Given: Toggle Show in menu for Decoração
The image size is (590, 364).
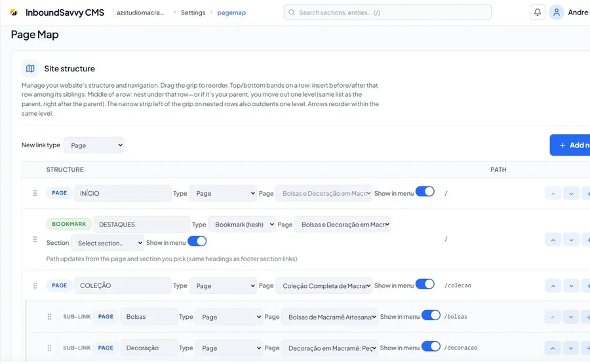Looking at the screenshot, I should click(x=431, y=346).
